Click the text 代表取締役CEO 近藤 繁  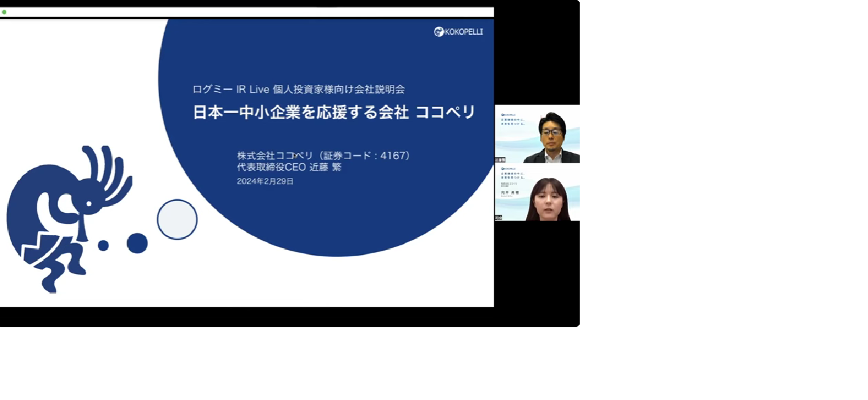tap(289, 167)
